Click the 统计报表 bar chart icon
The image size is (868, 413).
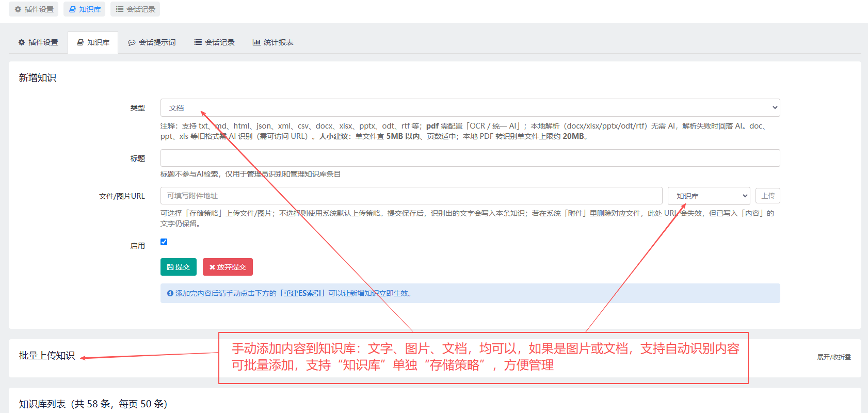pos(256,42)
